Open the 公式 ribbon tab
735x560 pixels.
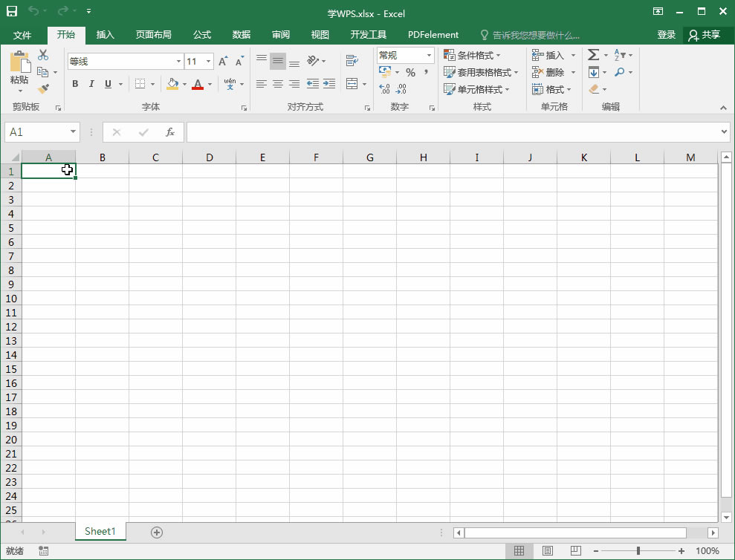pyautogui.click(x=203, y=33)
